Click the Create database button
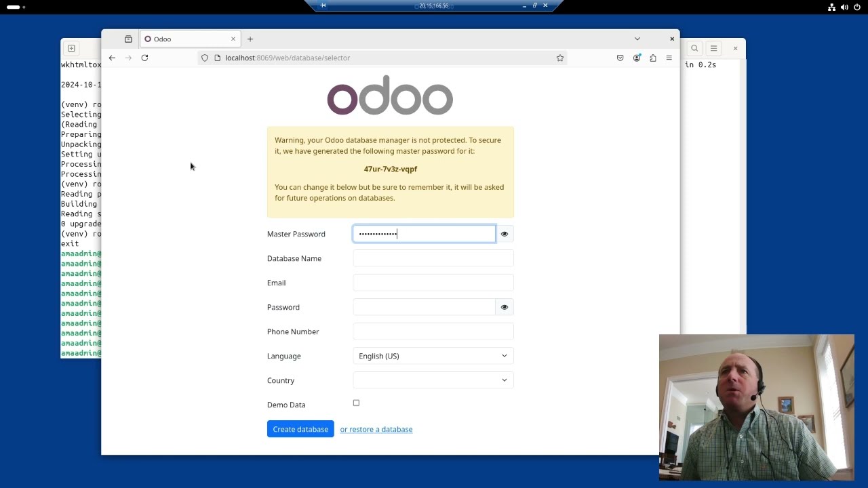Screen dimensions: 868x488 [300, 429]
